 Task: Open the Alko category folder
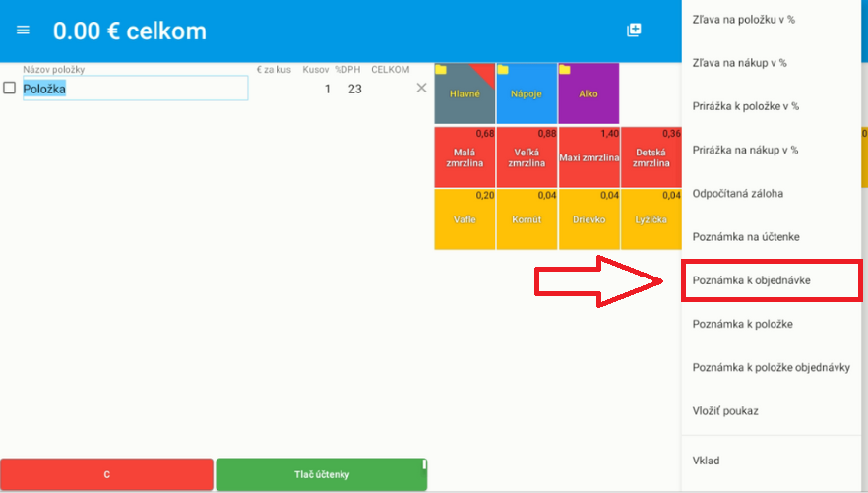click(589, 93)
